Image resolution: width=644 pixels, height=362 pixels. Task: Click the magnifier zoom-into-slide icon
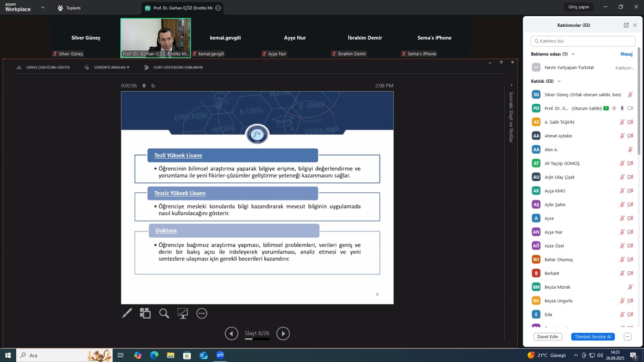(x=164, y=313)
